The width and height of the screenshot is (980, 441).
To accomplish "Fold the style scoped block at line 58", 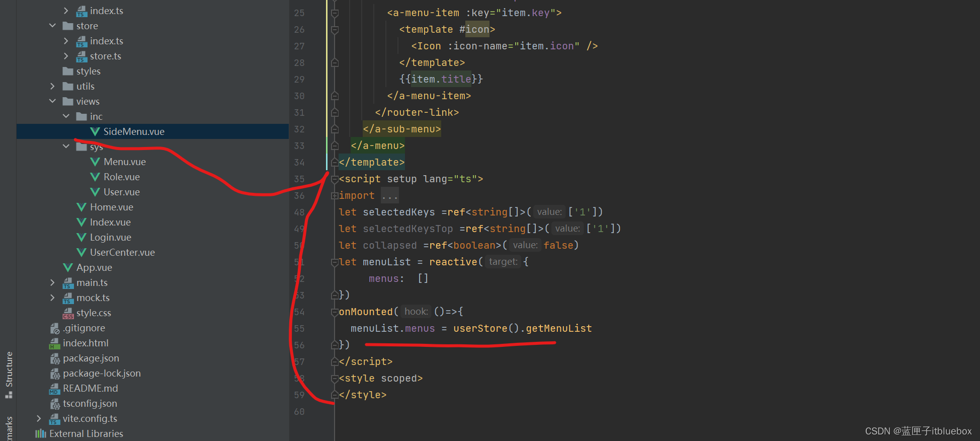I will (x=335, y=379).
